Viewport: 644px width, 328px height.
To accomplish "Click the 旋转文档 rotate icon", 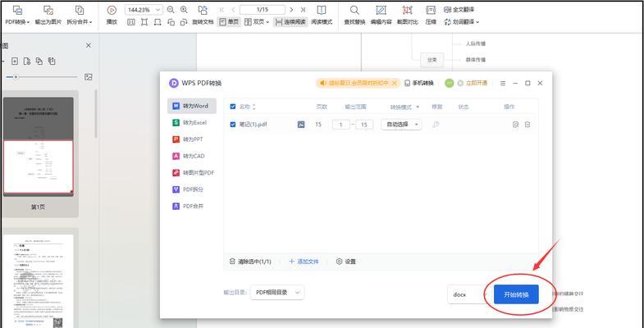I will [x=203, y=16].
